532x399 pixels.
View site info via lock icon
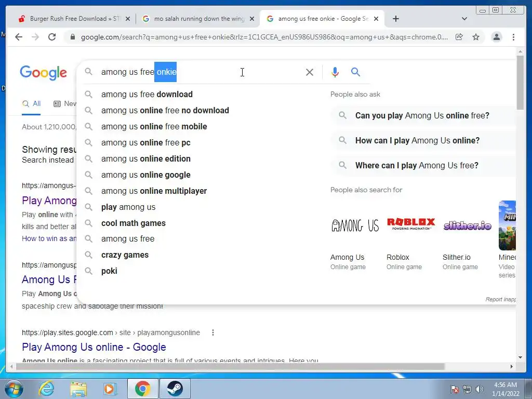pos(72,37)
